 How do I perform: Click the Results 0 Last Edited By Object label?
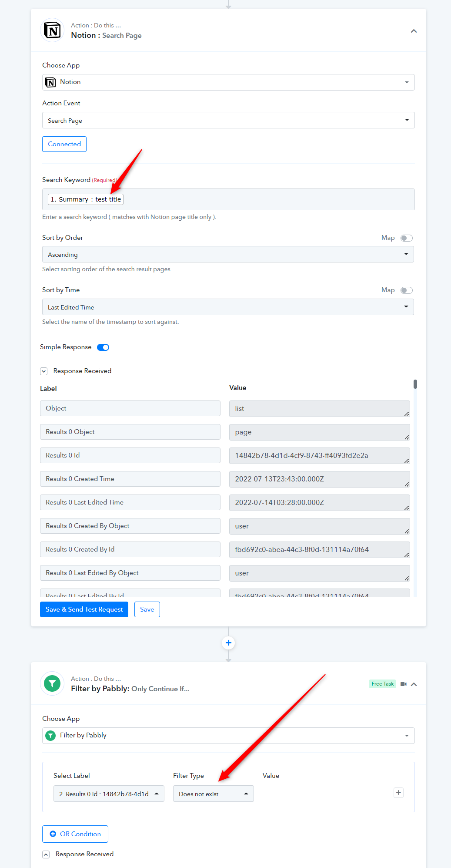pos(130,573)
